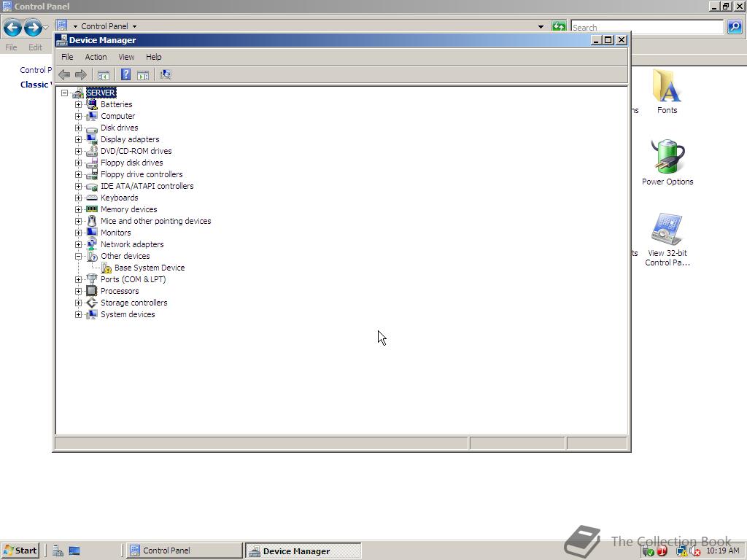This screenshot has width=747, height=560.
Task: Click Device Manager taskbar button
Action: tap(304, 551)
